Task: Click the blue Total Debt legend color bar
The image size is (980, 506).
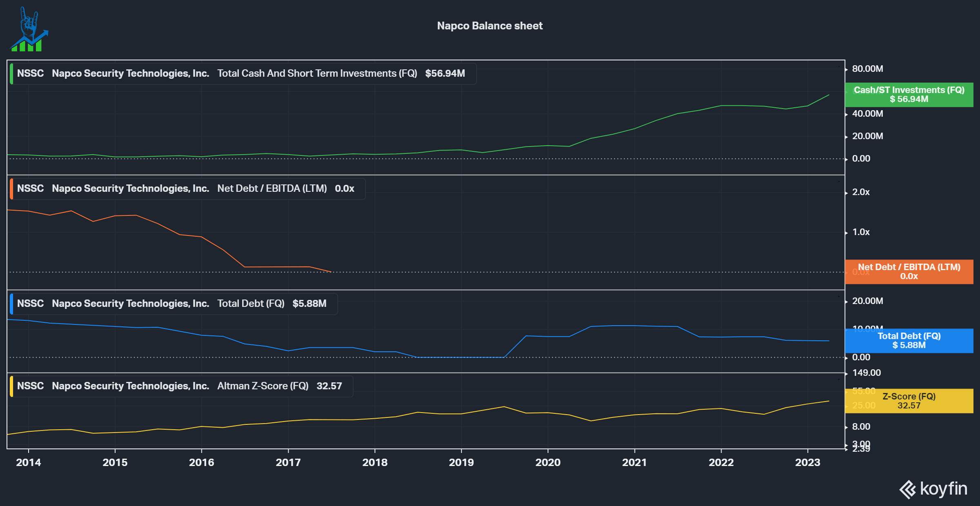Action: click(x=11, y=304)
